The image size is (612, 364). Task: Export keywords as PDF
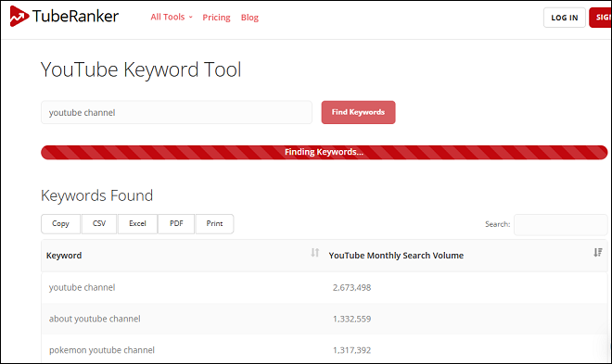176,224
